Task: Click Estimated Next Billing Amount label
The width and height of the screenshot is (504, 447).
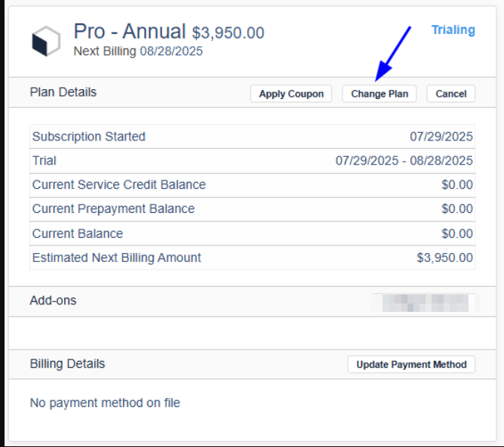Action: click(x=117, y=258)
